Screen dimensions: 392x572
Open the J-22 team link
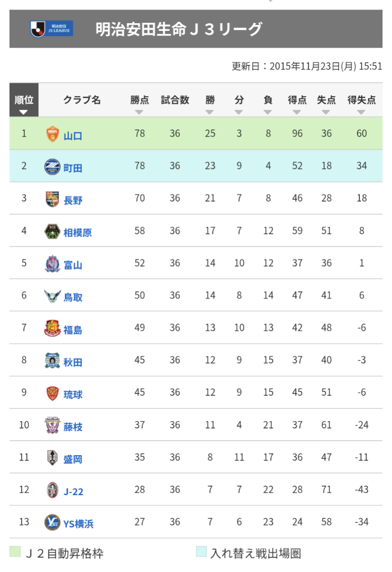tap(73, 491)
